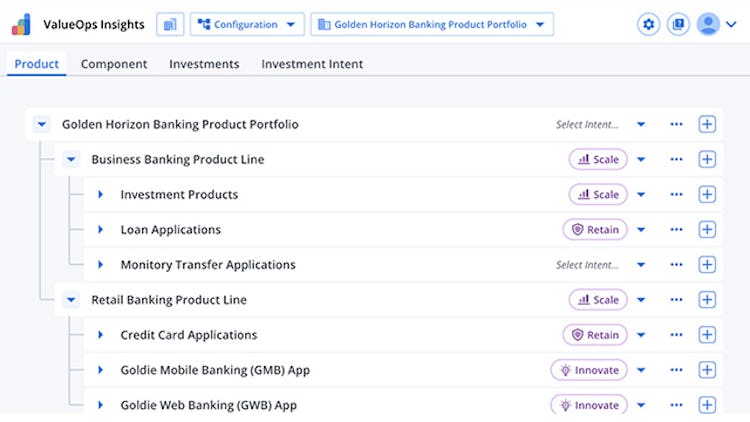Image resolution: width=750 pixels, height=422 pixels.
Task: Click the help book icon in header
Action: pos(678,24)
